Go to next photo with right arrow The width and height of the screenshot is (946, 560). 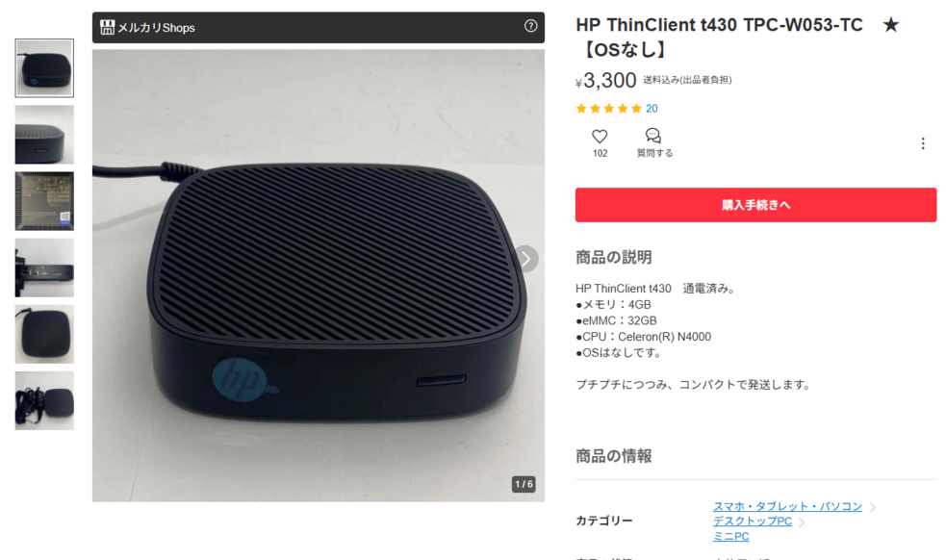pyautogui.click(x=526, y=259)
